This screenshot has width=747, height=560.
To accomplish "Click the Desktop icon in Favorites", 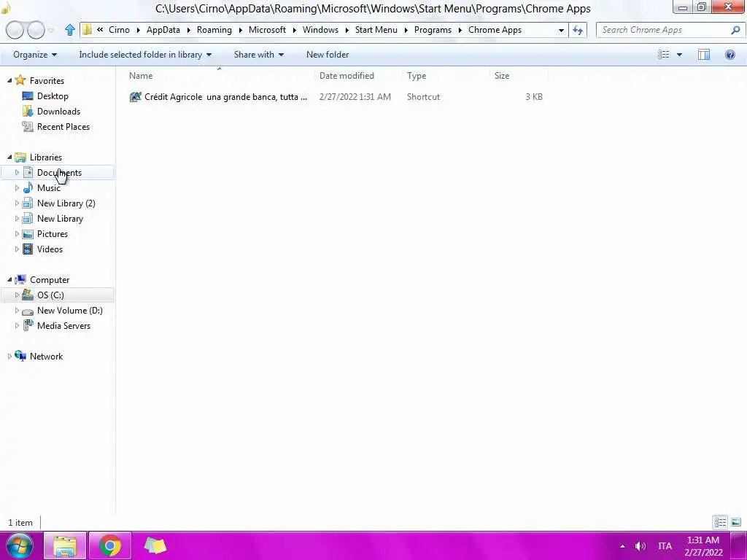I will [x=28, y=96].
